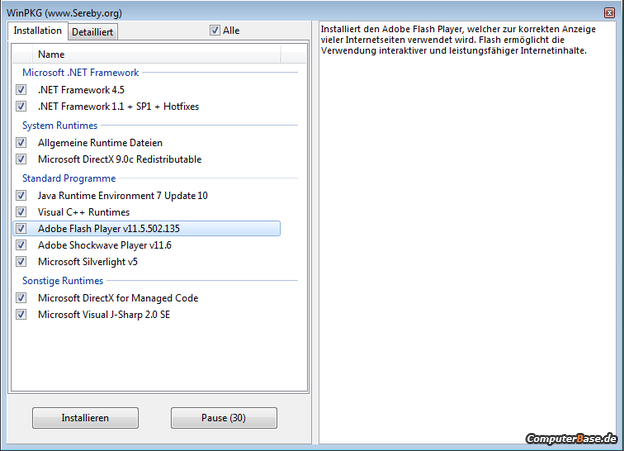Uncheck the Alle checkbox
The image size is (624, 451).
tap(215, 30)
